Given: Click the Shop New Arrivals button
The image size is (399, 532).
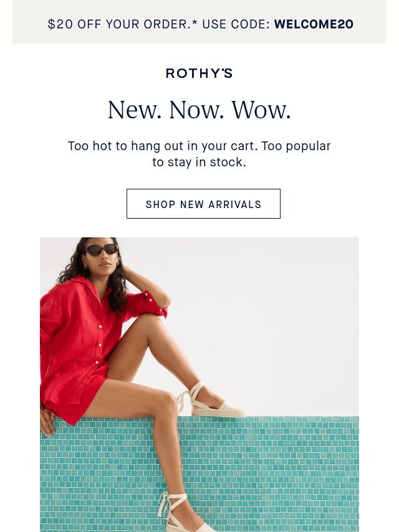Looking at the screenshot, I should [x=203, y=204].
